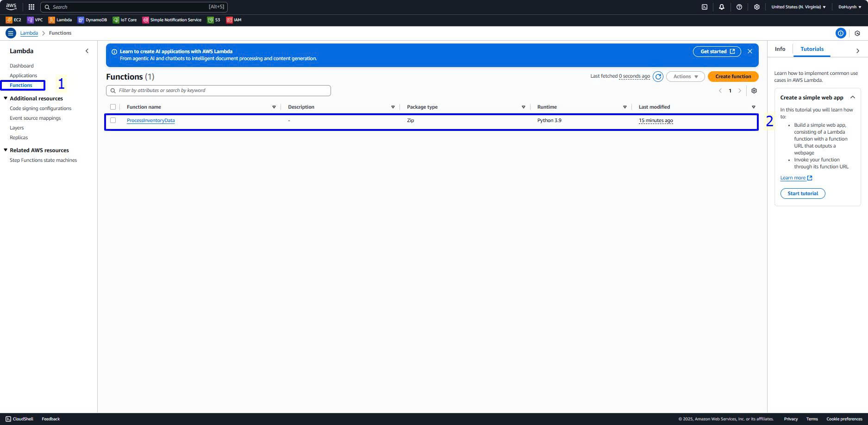Open the United States (N. Virginia) region selector
Screen dimensions: 868x425
tap(798, 7)
